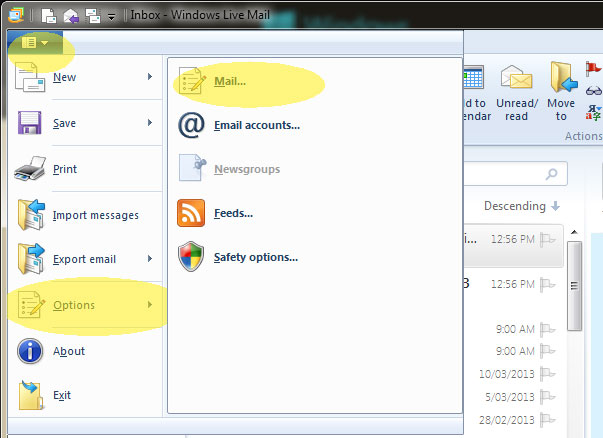
Task: Click the Move to ribbon button
Action: [x=561, y=92]
